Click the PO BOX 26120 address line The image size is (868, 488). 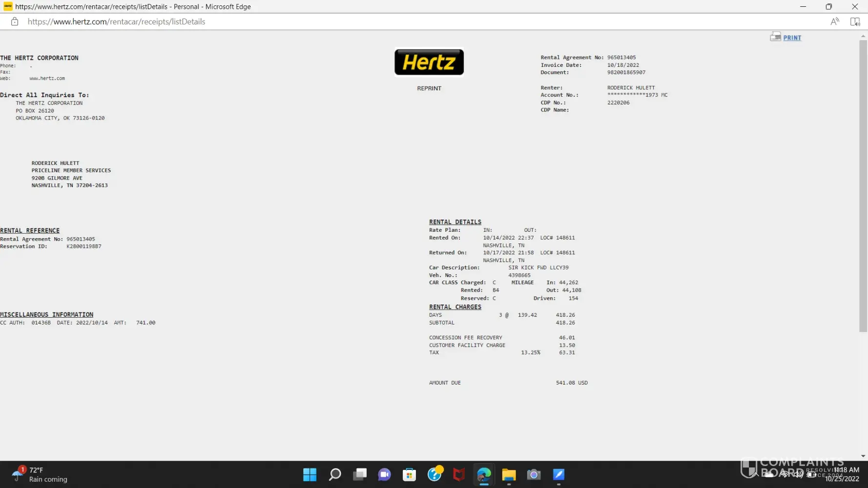coord(35,111)
